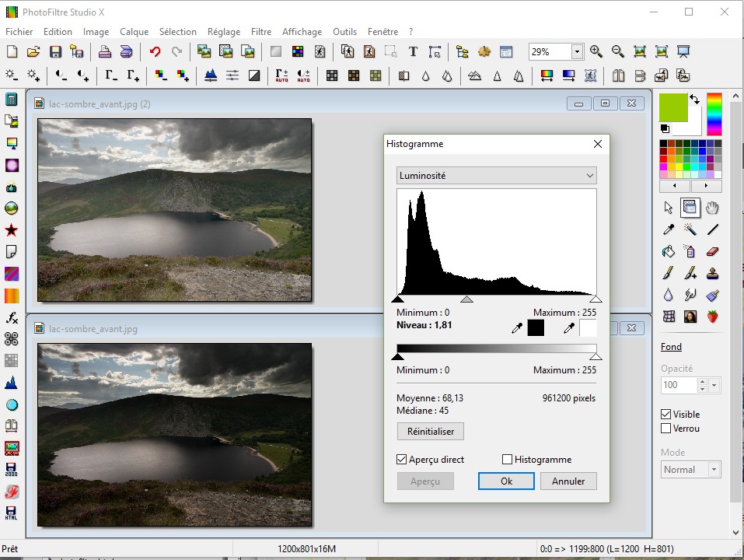Select the Spray can tool
Image resolution: width=744 pixels, height=560 pixels.
tap(690, 251)
